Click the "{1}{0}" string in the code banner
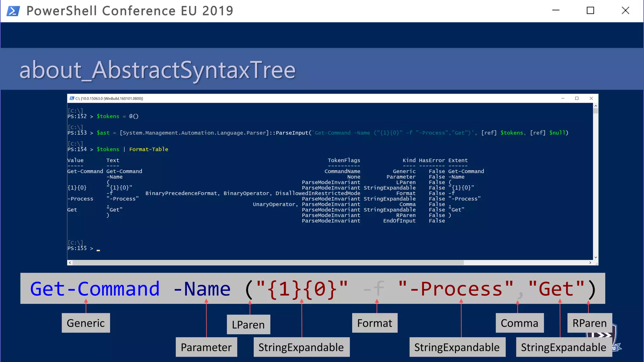644x362 pixels. tap(302, 289)
